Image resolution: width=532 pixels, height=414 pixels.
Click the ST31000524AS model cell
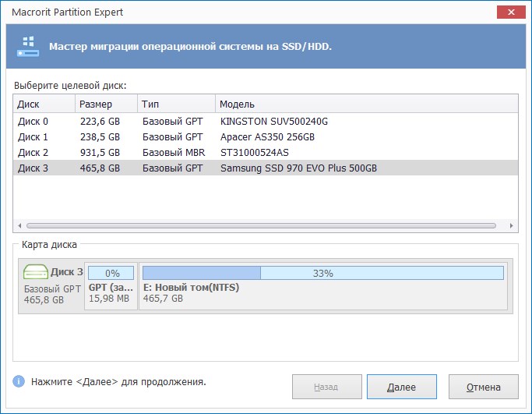(x=255, y=153)
